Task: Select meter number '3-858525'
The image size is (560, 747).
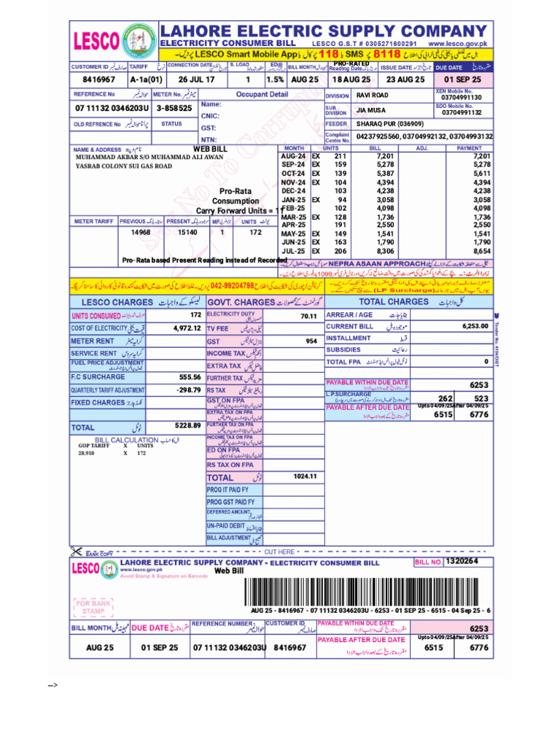Action: click(174, 108)
